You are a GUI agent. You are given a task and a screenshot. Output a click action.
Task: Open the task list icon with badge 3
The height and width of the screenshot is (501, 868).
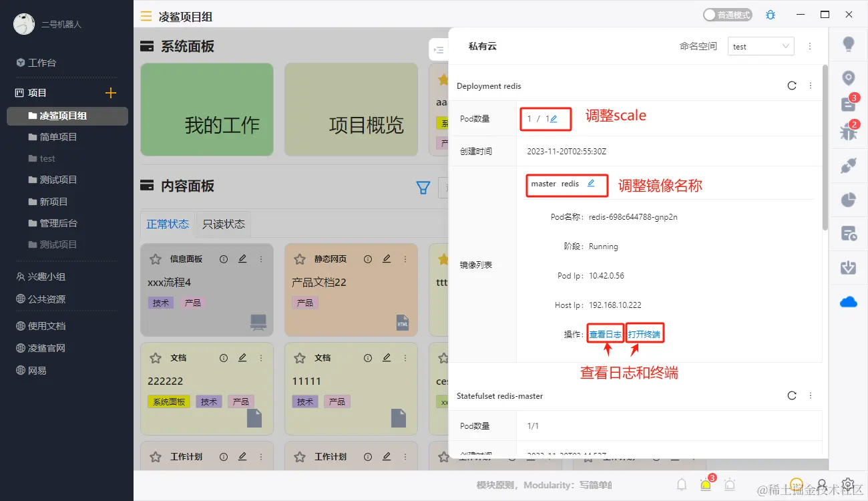(849, 104)
